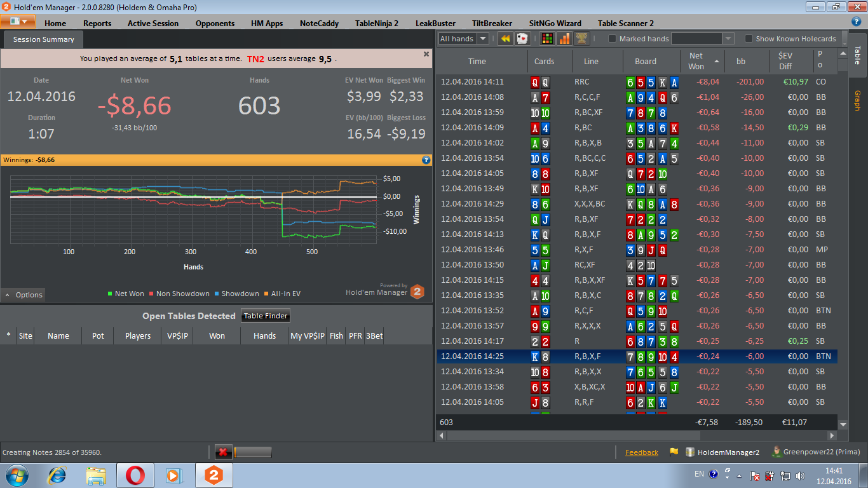Toggle All-In EV legend entry
Viewport: 868px width, 488px height.
pos(281,294)
